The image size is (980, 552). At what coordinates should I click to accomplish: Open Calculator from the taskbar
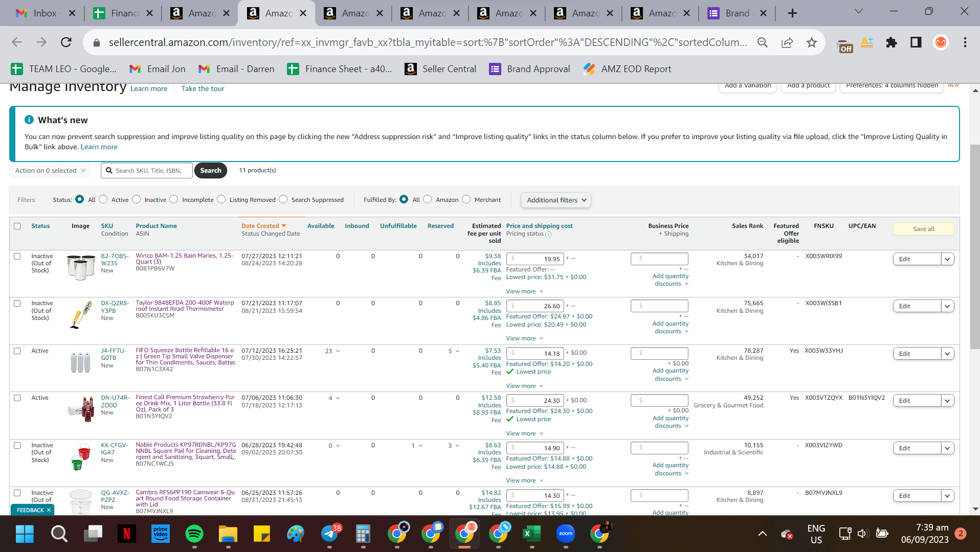(363, 534)
